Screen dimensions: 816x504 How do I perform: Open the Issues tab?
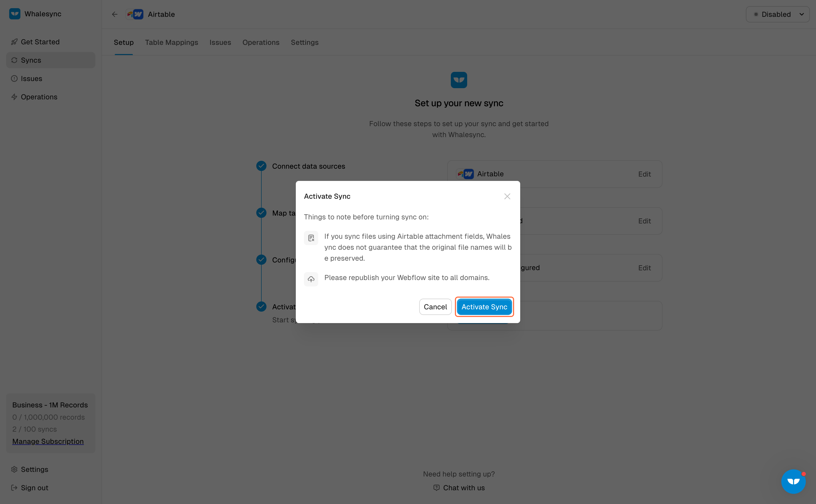point(220,42)
